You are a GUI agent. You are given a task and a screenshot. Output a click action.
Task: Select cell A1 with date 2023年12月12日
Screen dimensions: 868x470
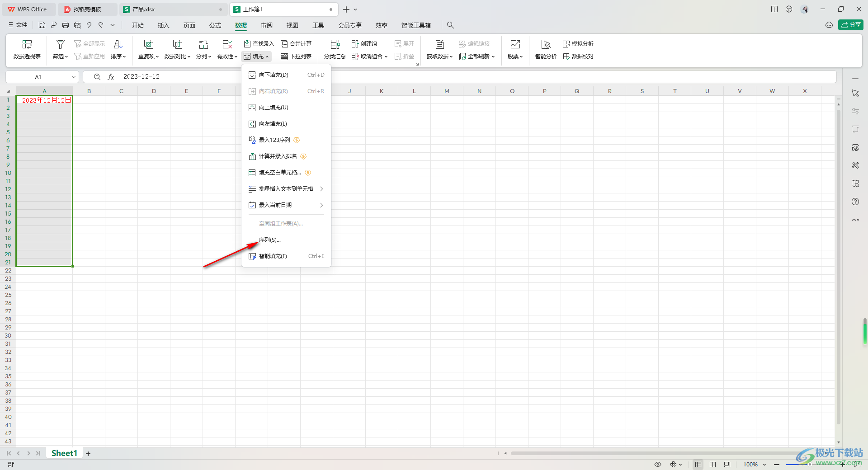coord(44,100)
